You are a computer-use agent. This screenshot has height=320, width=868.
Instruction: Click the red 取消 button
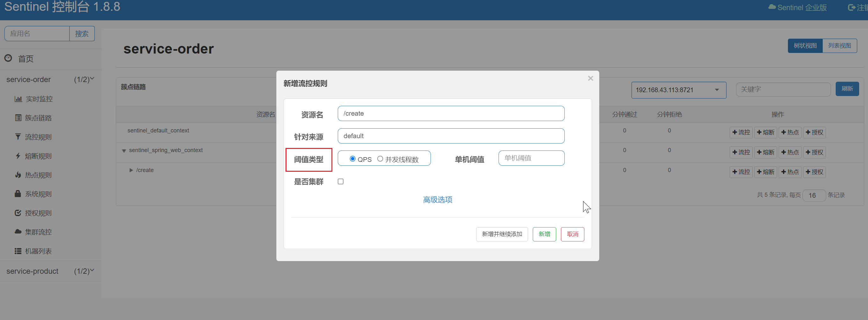coord(572,234)
